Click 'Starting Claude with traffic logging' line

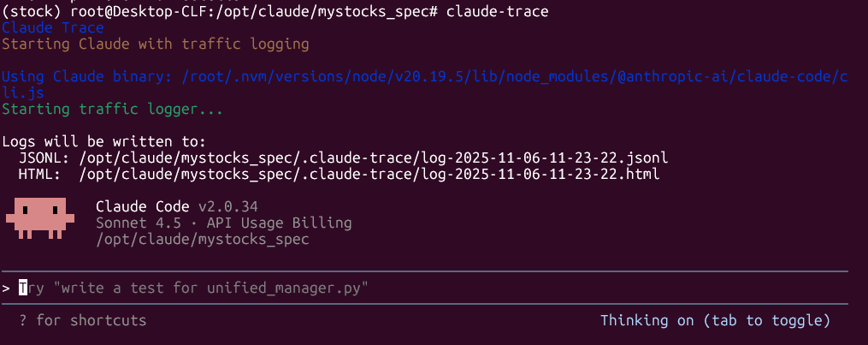click(x=155, y=45)
